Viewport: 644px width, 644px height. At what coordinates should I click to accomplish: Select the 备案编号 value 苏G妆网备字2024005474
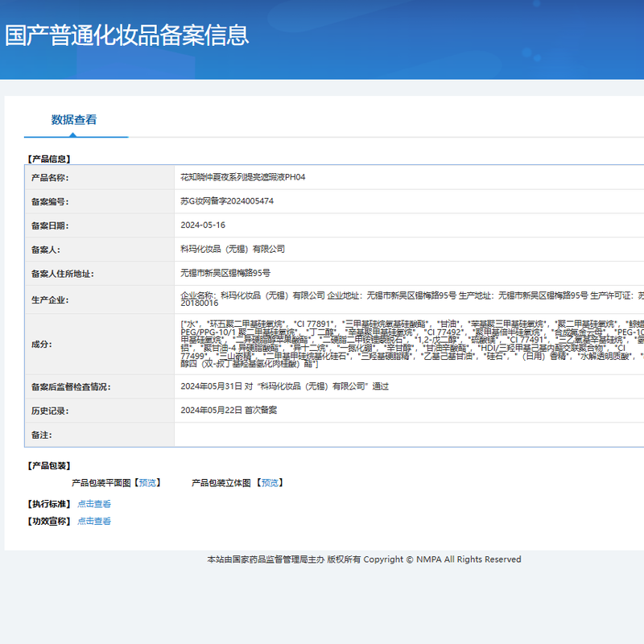click(x=227, y=201)
